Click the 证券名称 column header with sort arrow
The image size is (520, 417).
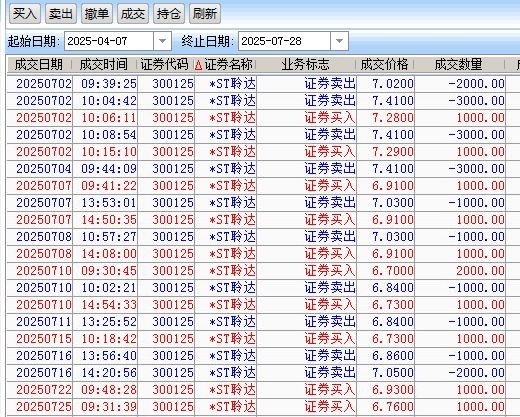pyautogui.click(x=225, y=65)
